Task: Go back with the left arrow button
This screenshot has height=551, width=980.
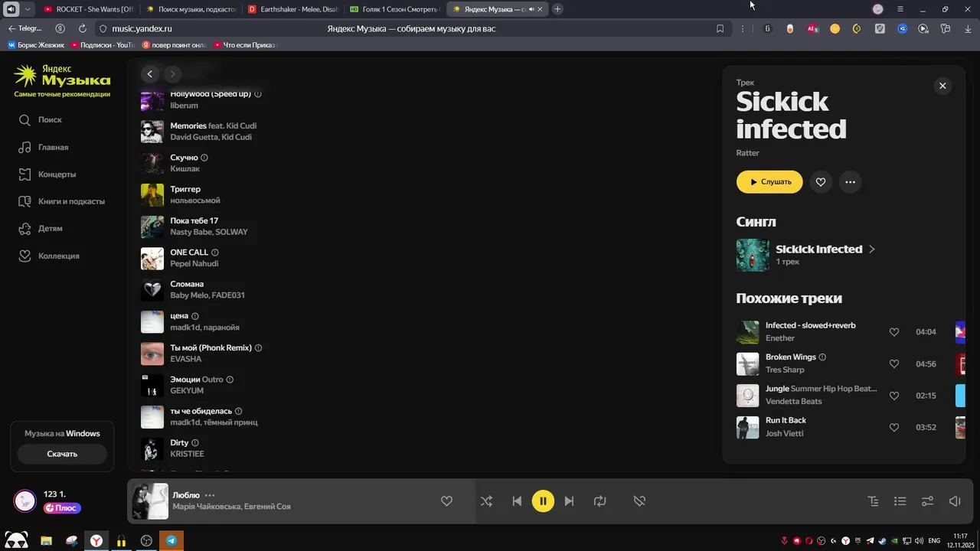Action: [150, 74]
